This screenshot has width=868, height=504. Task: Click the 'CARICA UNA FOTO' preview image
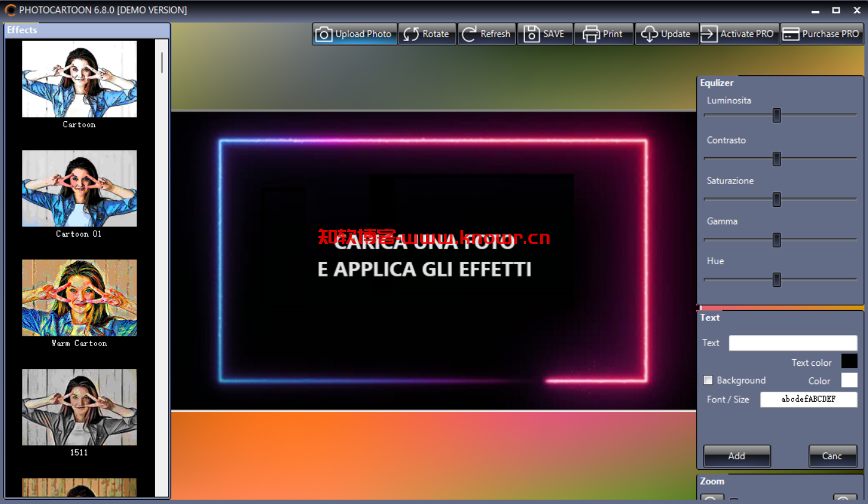(x=433, y=261)
